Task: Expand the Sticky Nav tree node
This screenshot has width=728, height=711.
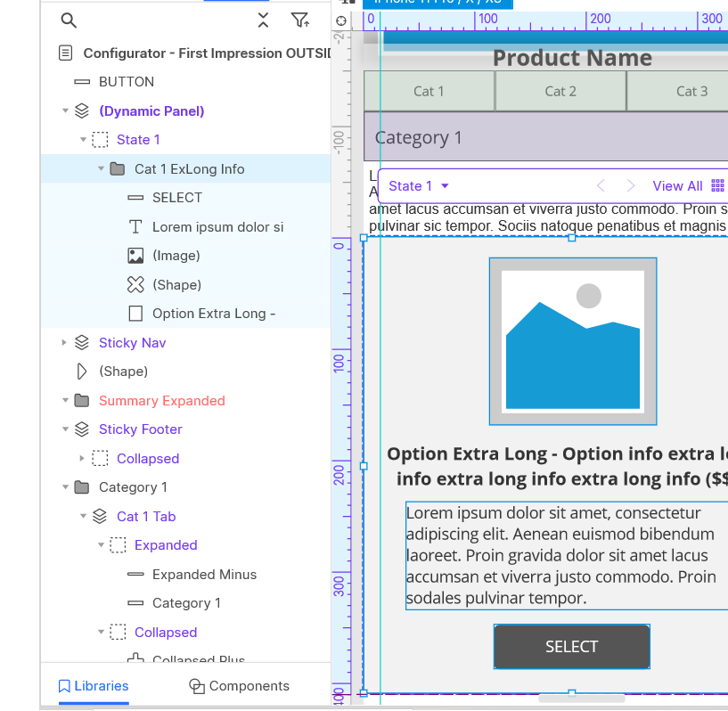Action: (x=63, y=342)
